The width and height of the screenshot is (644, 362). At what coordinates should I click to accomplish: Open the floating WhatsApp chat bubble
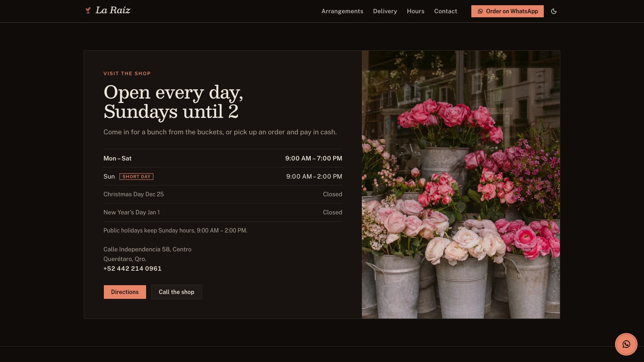pos(626,344)
